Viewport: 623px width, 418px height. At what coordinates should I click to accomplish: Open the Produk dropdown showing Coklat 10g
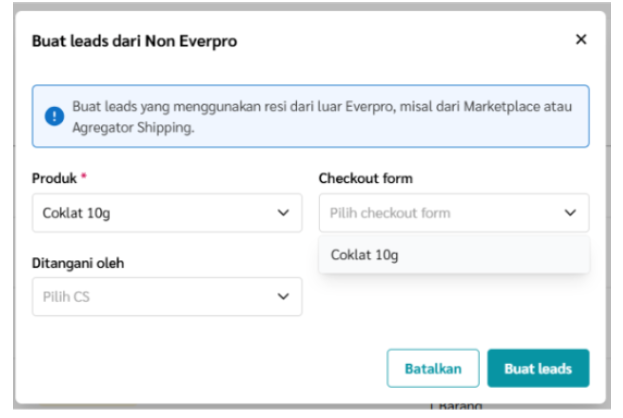pyautogui.click(x=167, y=213)
